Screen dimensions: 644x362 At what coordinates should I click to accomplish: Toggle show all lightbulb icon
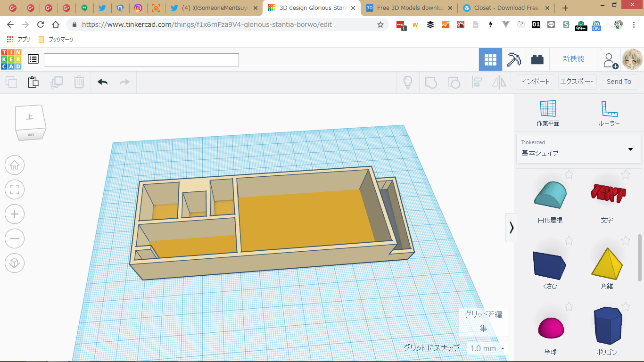[x=408, y=82]
